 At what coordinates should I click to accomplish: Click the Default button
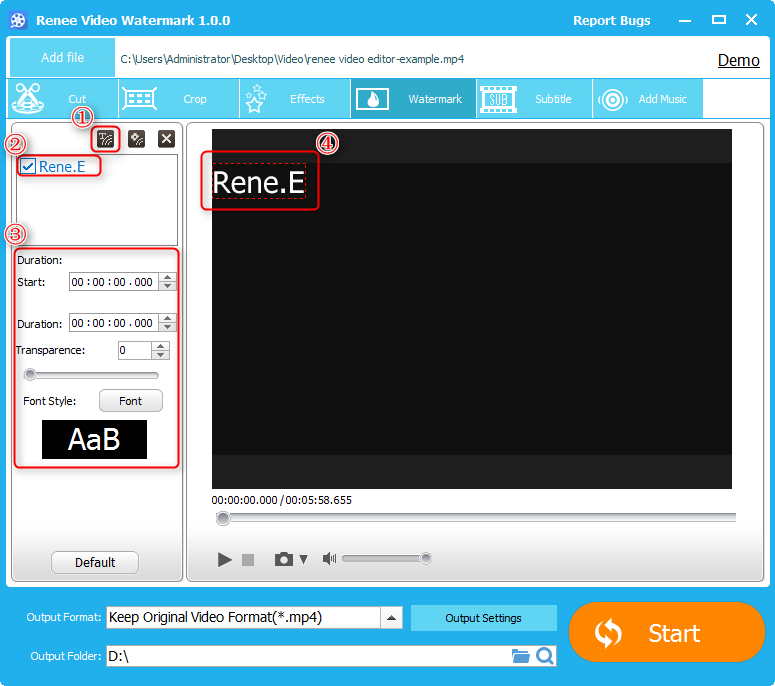tap(95, 562)
